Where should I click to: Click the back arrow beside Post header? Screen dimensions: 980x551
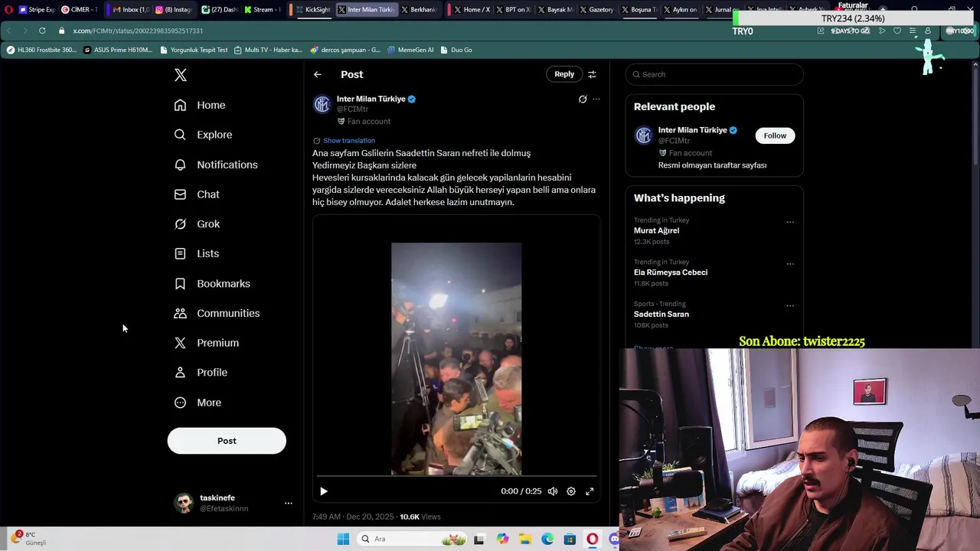click(317, 74)
